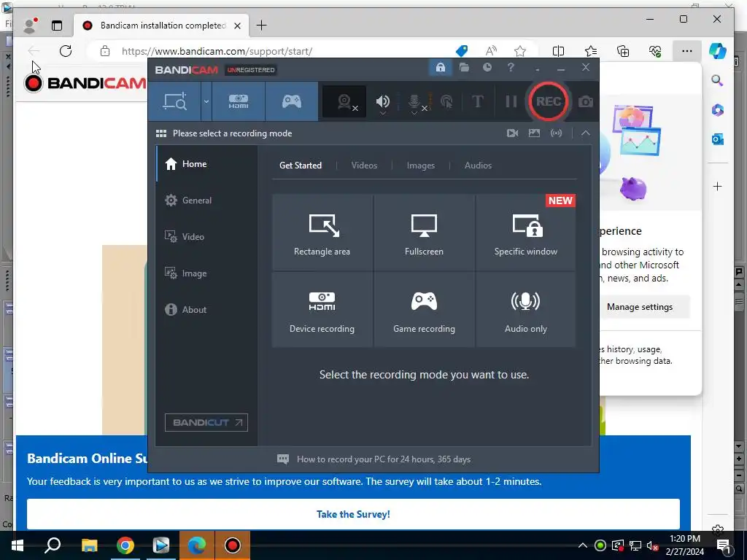Add sidebar app with plus icon
The width and height of the screenshot is (747, 560).
[718, 186]
